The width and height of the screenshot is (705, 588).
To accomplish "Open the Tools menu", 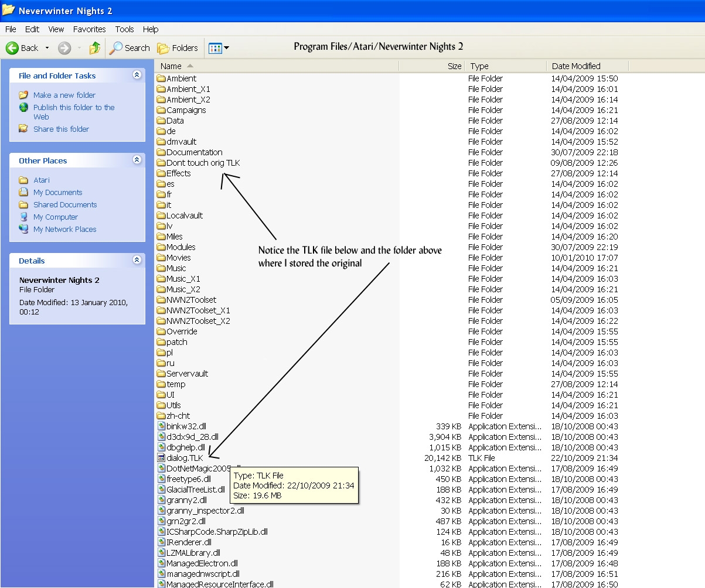I will [124, 29].
